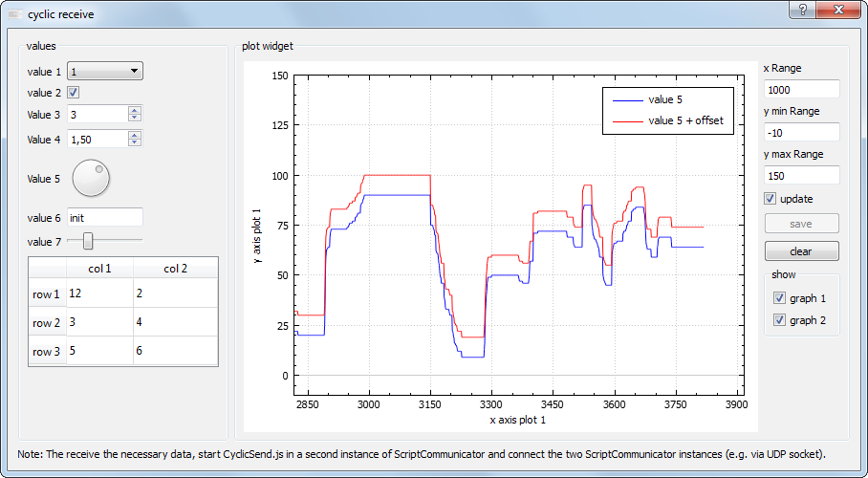Click row 1 col 2 cell with 2

pyautogui.click(x=176, y=293)
